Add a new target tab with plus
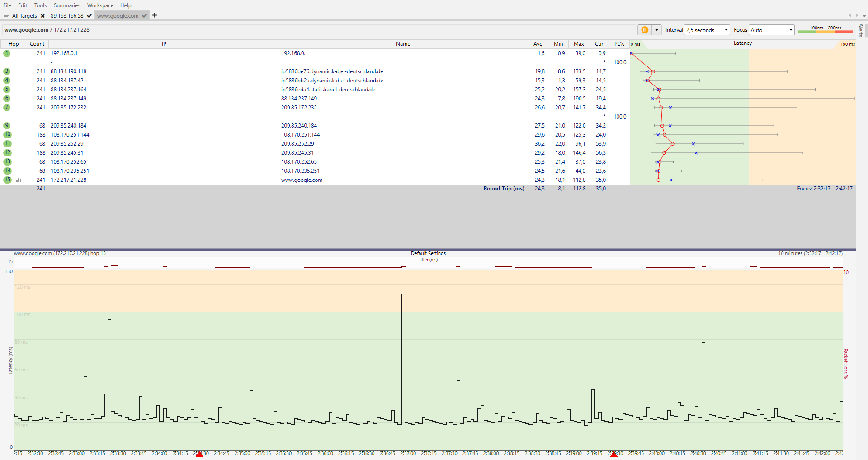This screenshot has width=868, height=460. click(x=155, y=15)
